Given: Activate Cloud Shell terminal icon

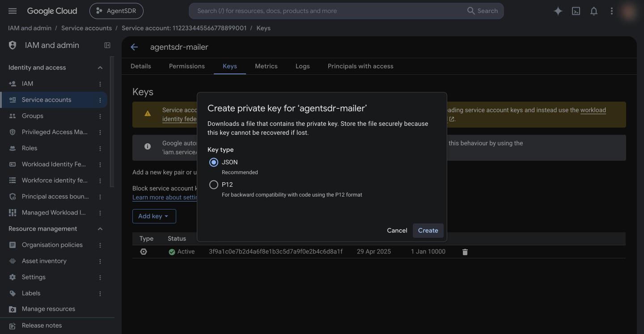Looking at the screenshot, I should pos(576,11).
